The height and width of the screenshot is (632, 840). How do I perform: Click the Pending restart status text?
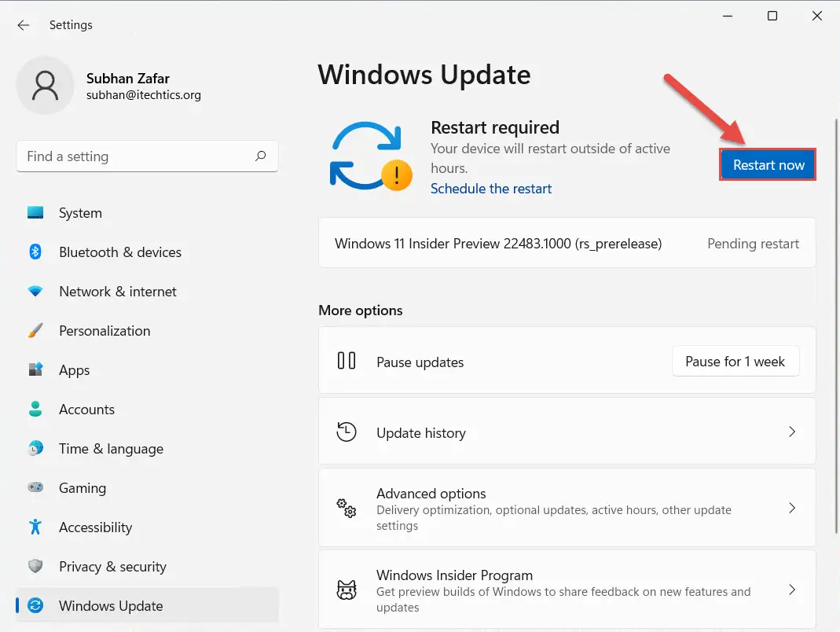[x=753, y=244]
